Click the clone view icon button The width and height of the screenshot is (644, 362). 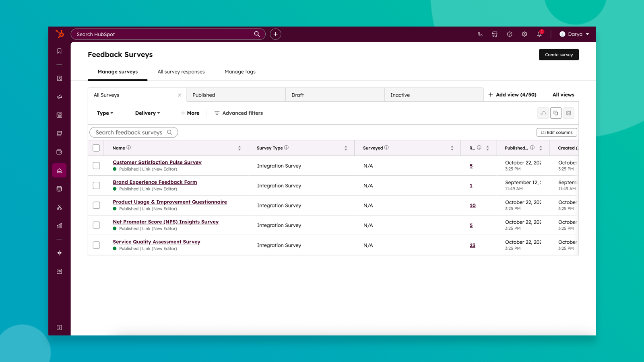[555, 113]
